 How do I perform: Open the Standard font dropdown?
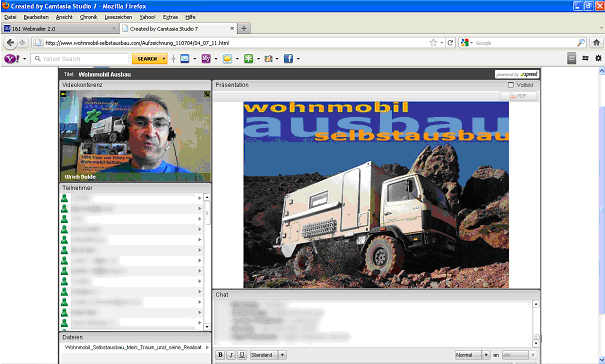tap(268, 355)
